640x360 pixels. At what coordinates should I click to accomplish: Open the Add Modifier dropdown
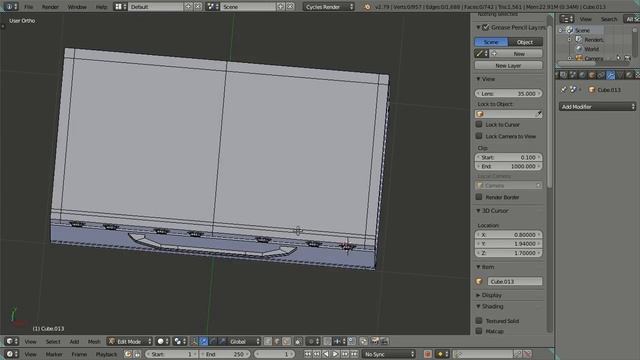(597, 107)
